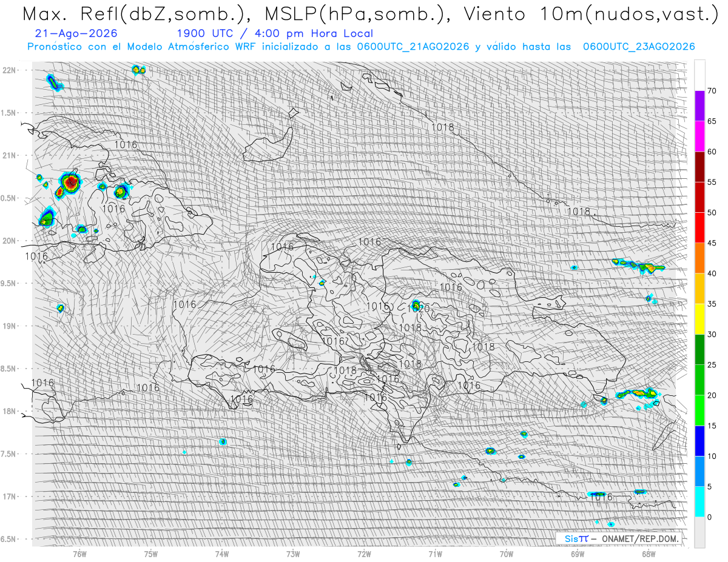Click the '69W' longitude label
The width and height of the screenshot is (728, 562).
pos(578,554)
